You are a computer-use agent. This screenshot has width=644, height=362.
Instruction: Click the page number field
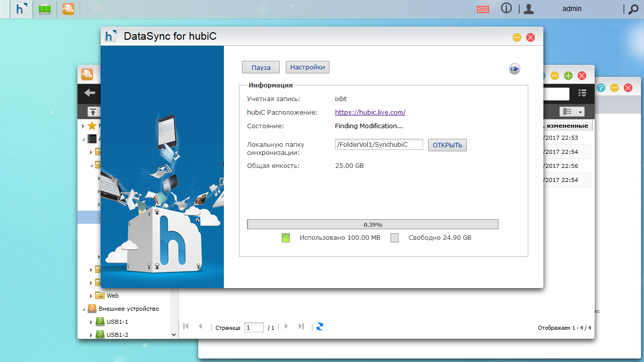click(x=254, y=327)
